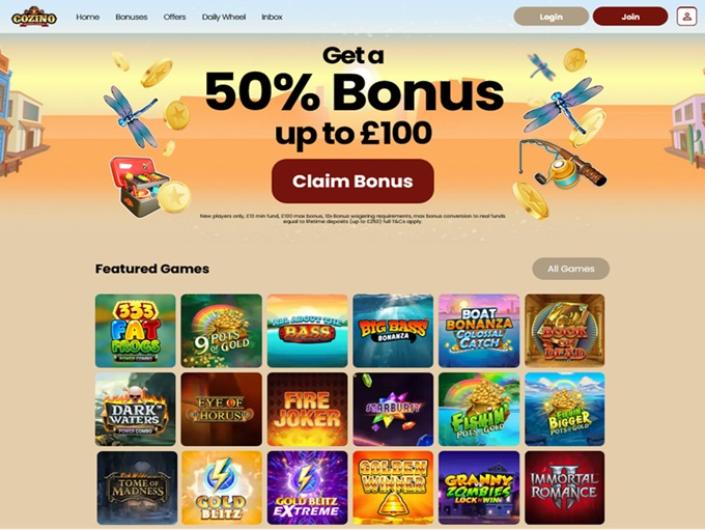Open the 9 Pots of Gold game

coord(221,331)
